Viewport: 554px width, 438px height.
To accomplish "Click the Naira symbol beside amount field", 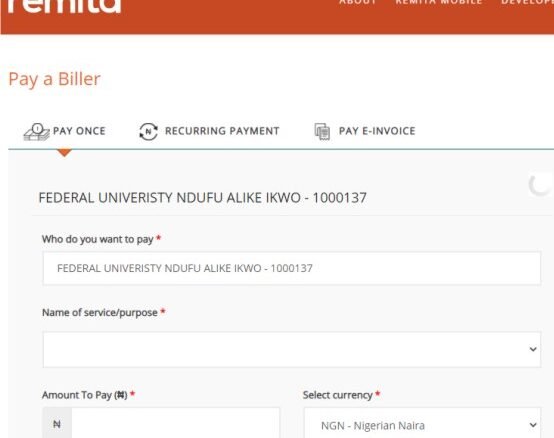I will click(57, 424).
